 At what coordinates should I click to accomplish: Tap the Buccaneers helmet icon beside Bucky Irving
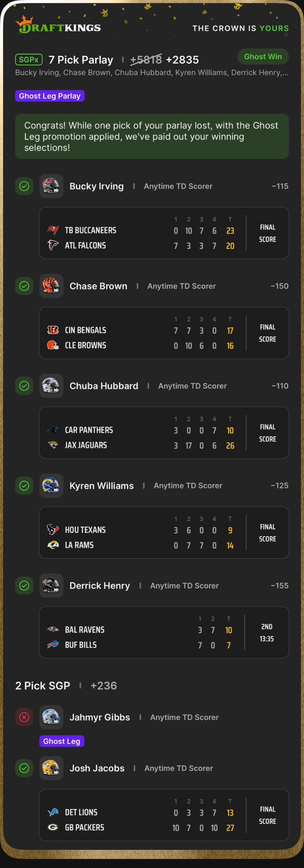point(51,186)
